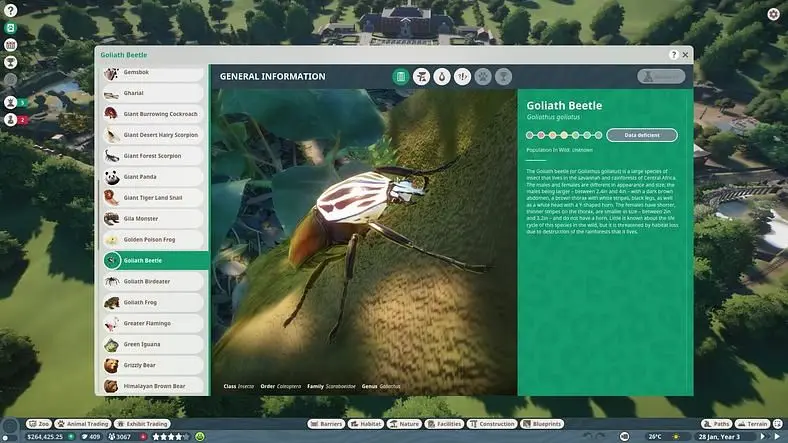Viewport: 788px width, 443px height.
Task: Click the camera mode icon near temperature
Action: (x=625, y=436)
